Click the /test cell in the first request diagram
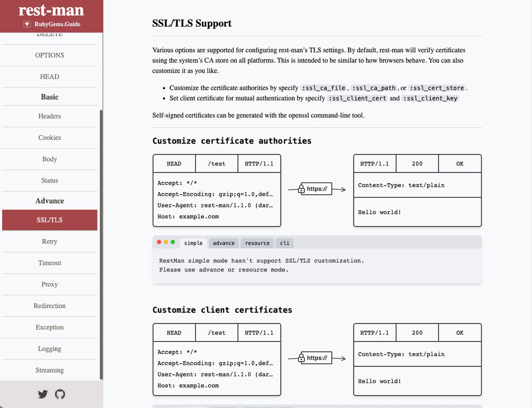The height and width of the screenshot is (408, 532). click(x=217, y=164)
